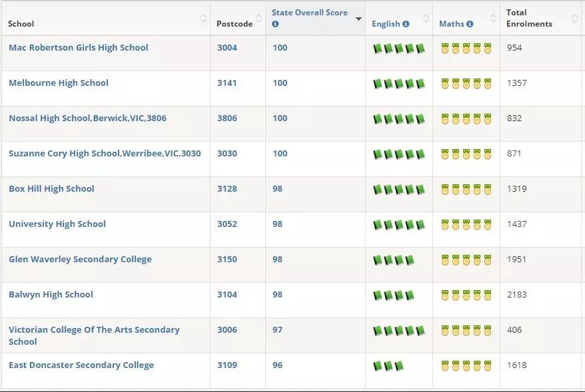
Task: Click postcode 3006
Action: click(227, 329)
